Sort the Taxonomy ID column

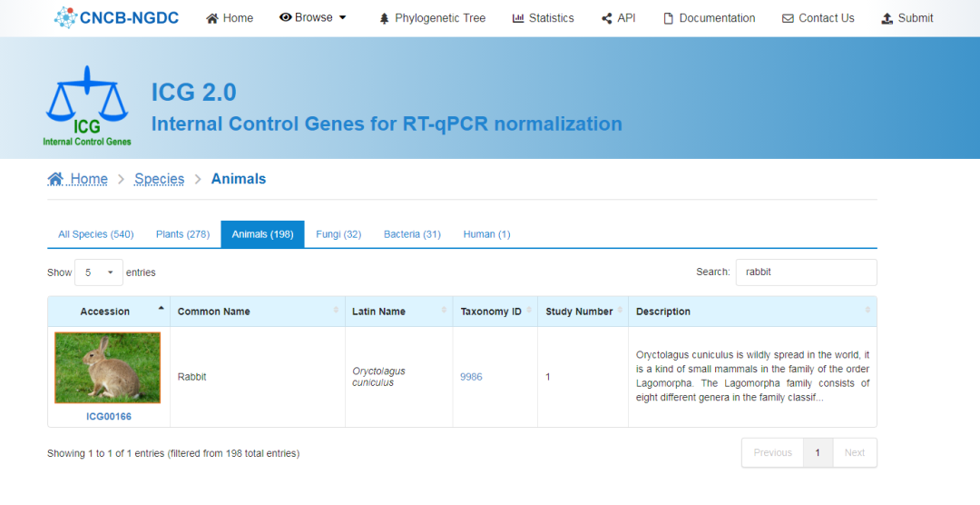tap(529, 311)
